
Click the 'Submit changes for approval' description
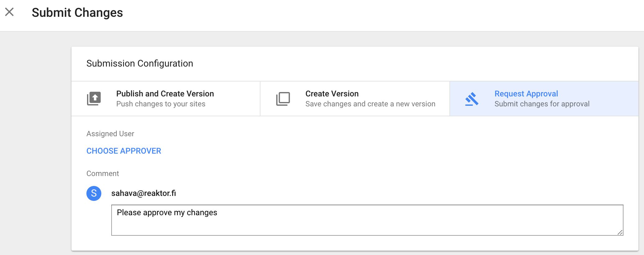click(x=542, y=104)
